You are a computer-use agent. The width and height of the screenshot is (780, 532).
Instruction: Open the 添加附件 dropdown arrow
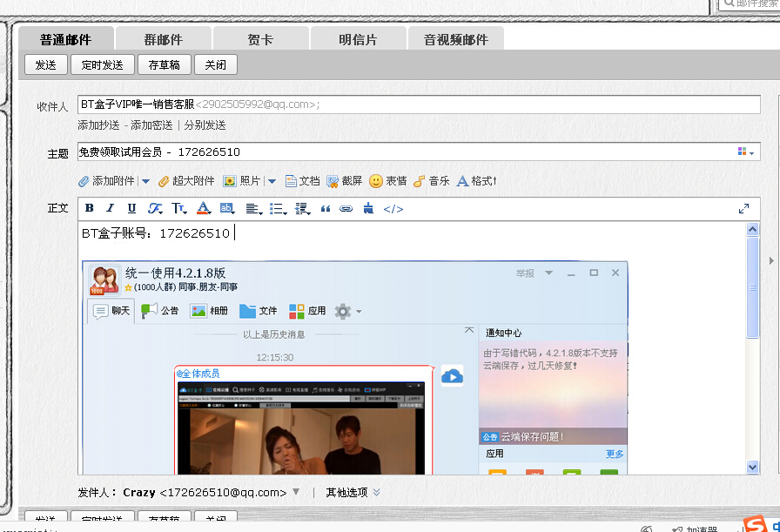click(145, 182)
